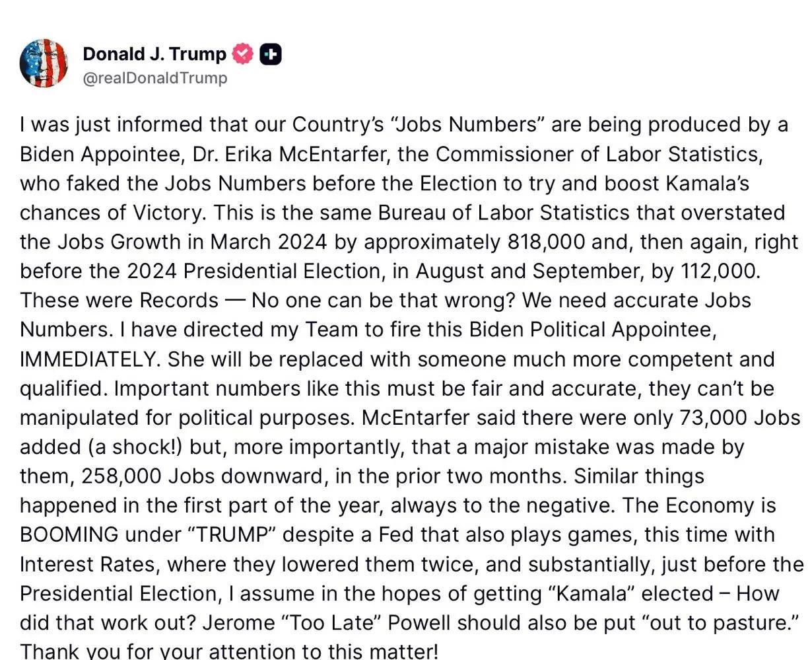Click the dark plus badge icon
Viewport: 812px width, 660px height.
tap(270, 54)
